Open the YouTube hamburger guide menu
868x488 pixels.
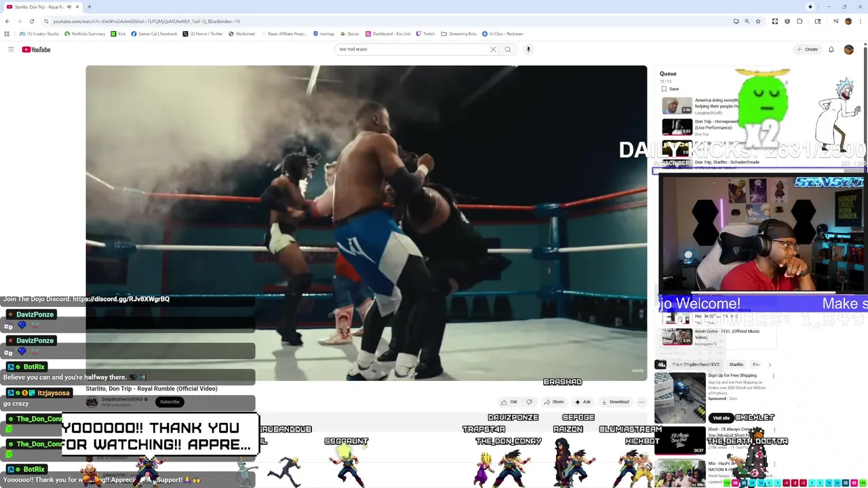[11, 49]
